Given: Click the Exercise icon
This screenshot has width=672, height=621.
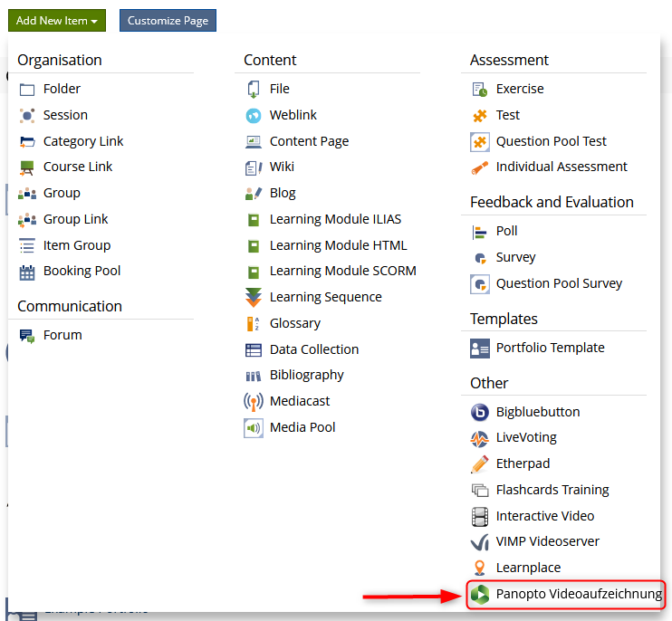Looking at the screenshot, I should point(480,89).
